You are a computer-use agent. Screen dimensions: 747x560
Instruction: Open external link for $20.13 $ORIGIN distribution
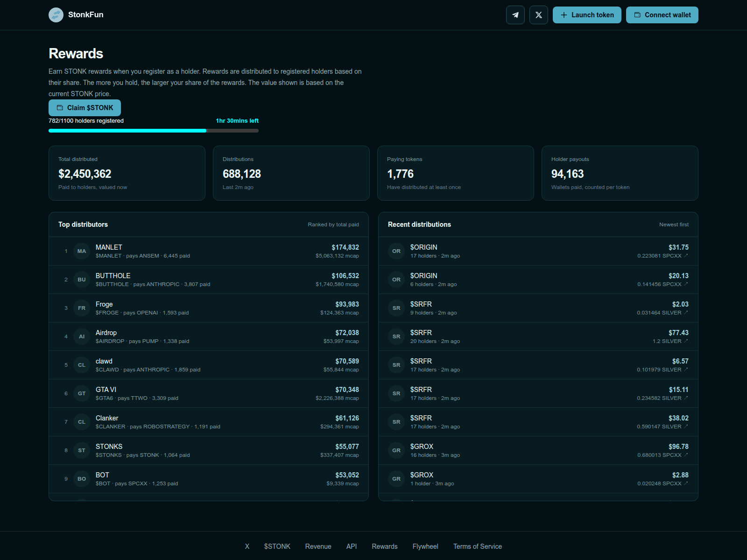tap(686, 284)
